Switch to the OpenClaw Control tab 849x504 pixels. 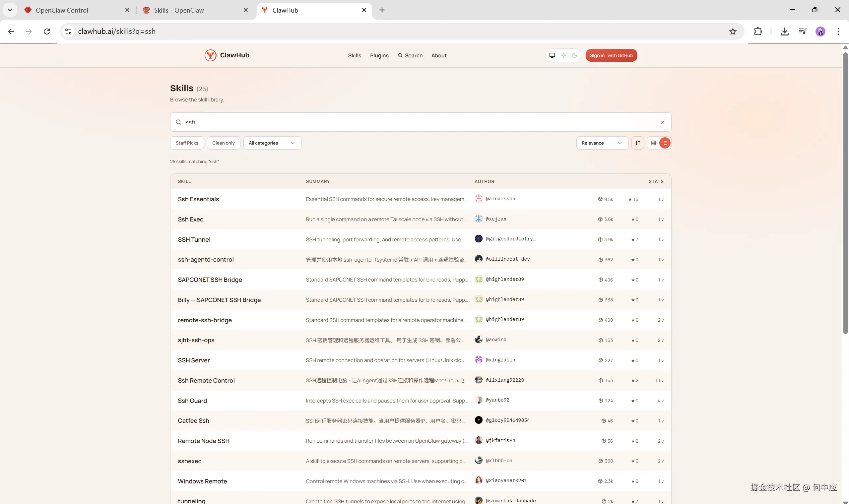[x=62, y=10]
